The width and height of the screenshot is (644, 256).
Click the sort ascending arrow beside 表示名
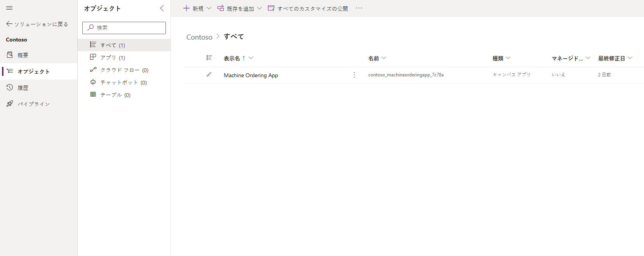coord(244,58)
